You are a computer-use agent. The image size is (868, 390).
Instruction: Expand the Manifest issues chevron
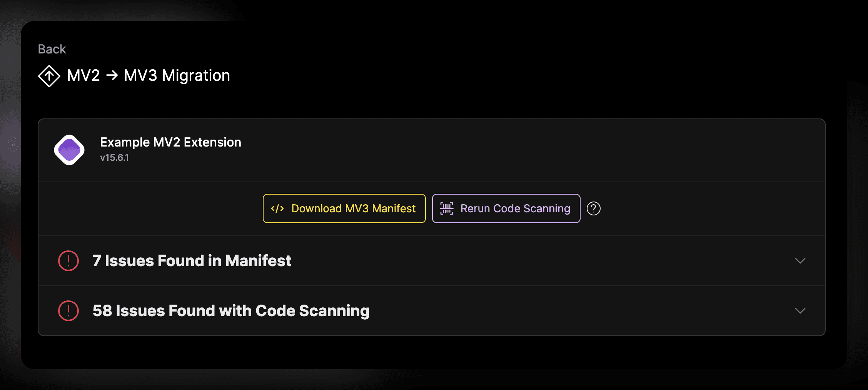click(800, 261)
